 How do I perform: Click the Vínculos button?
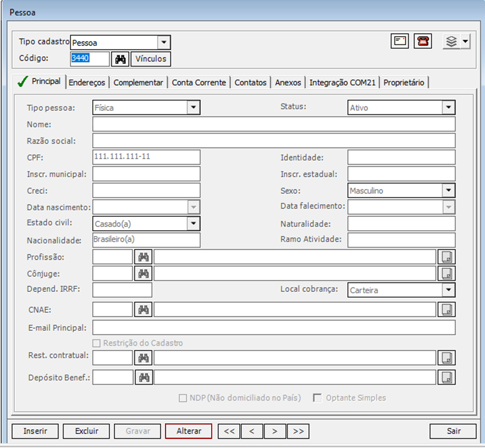pyautogui.click(x=151, y=59)
